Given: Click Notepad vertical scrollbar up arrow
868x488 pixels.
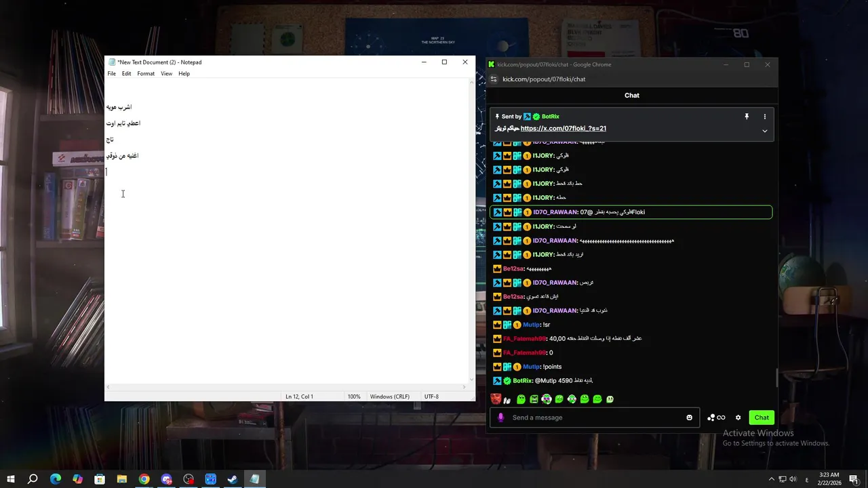Looking at the screenshot, I should pos(471,83).
